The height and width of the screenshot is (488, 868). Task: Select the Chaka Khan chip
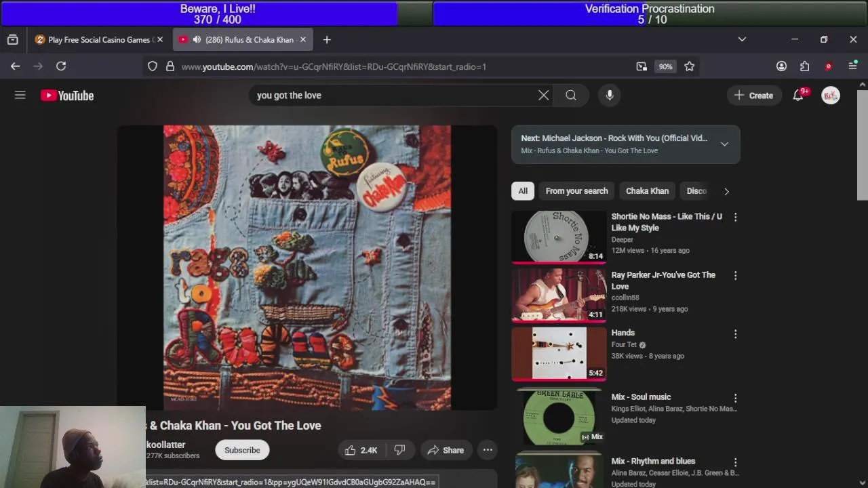[647, 191]
